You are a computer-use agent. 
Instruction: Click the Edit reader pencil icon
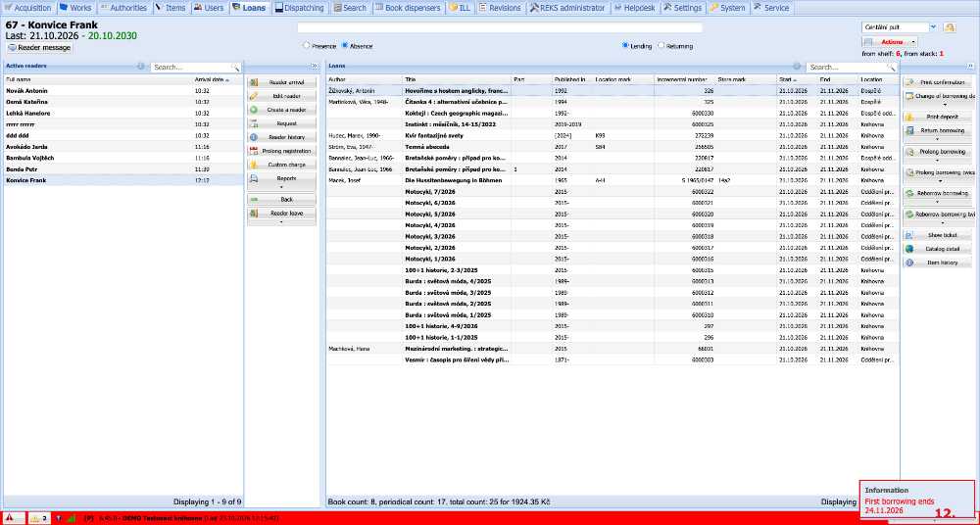pyautogui.click(x=254, y=96)
